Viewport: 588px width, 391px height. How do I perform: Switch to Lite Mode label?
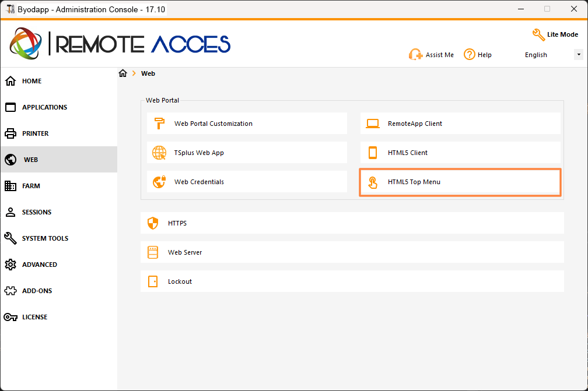[x=562, y=34]
